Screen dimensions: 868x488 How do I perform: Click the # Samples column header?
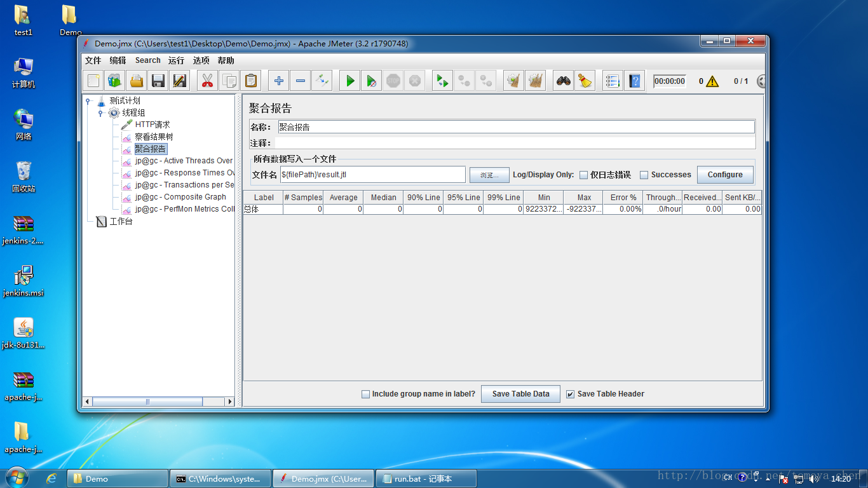[x=303, y=198]
